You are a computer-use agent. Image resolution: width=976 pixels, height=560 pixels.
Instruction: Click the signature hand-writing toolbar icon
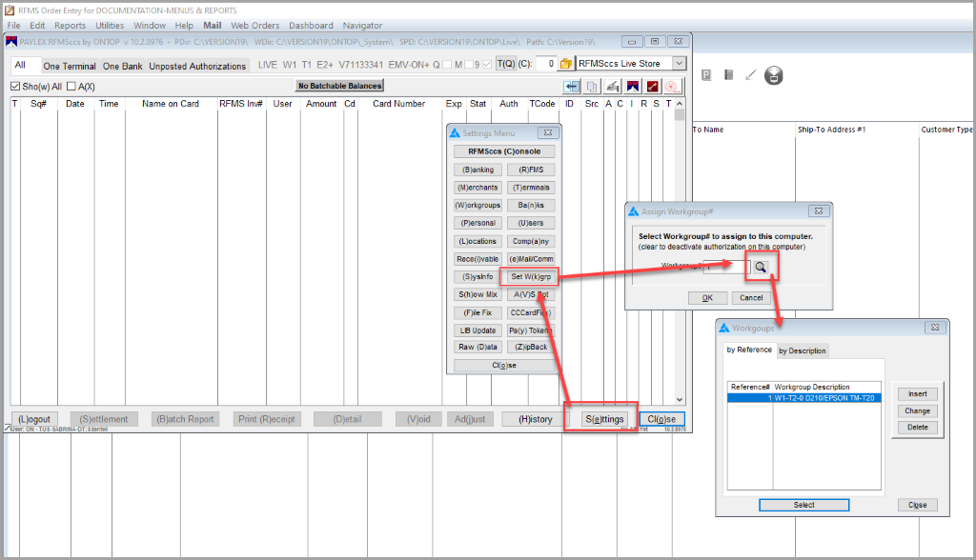613,87
